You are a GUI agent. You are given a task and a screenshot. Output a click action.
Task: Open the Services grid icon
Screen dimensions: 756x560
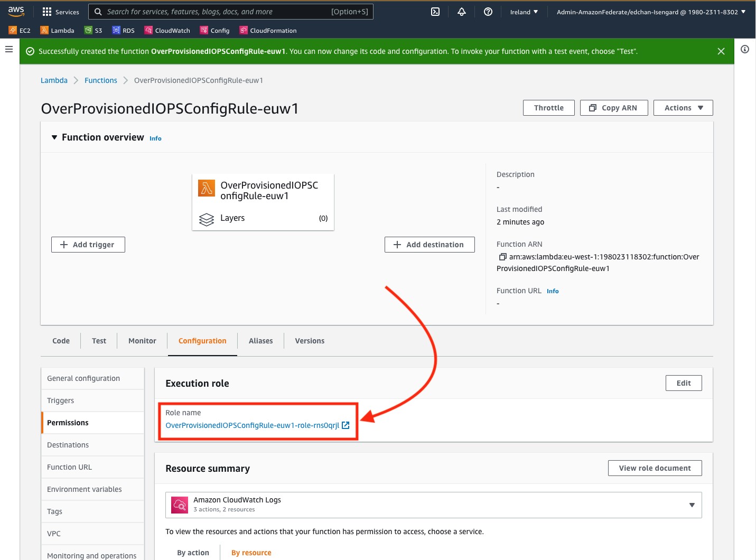tap(47, 11)
